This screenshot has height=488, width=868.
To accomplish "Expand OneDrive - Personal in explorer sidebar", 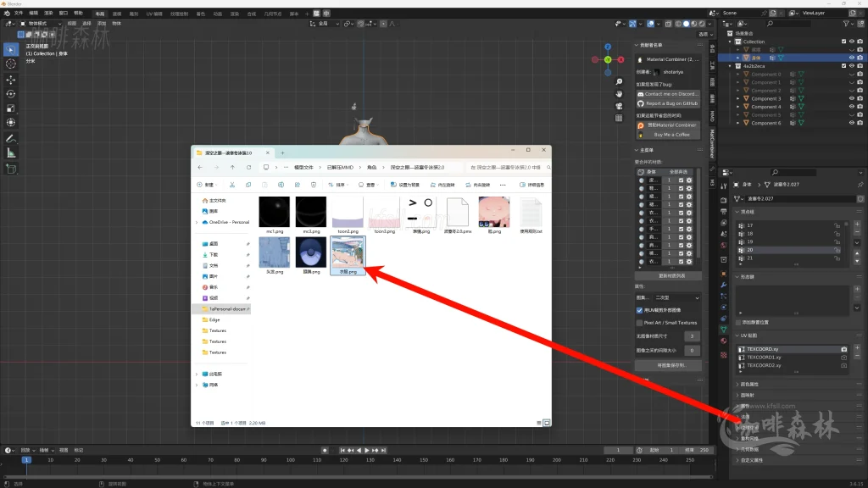I will point(197,223).
